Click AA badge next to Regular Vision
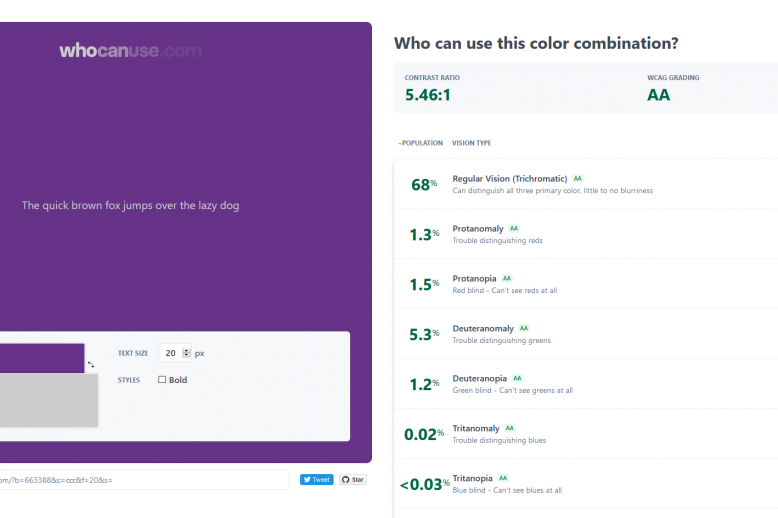Viewport: 778px width, 518px height. click(578, 179)
